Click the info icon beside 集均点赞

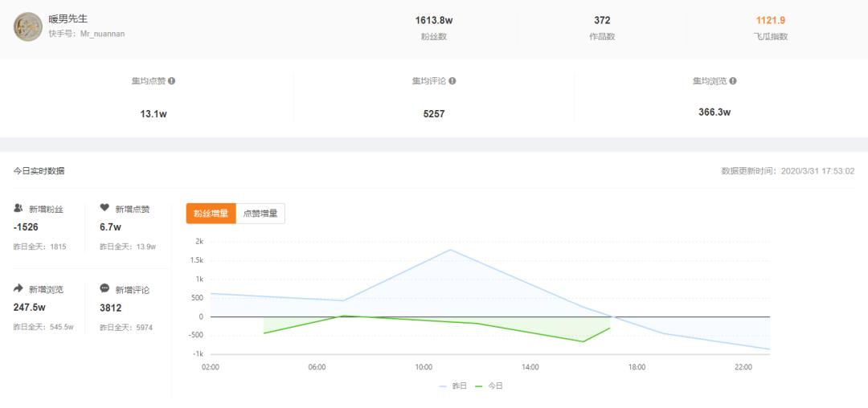[172, 81]
